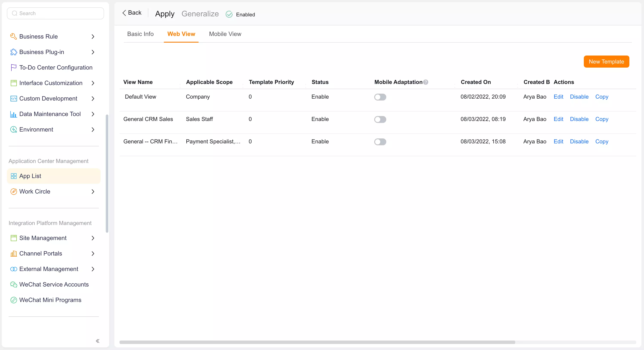Expand the Work Circle chevron

click(x=93, y=192)
